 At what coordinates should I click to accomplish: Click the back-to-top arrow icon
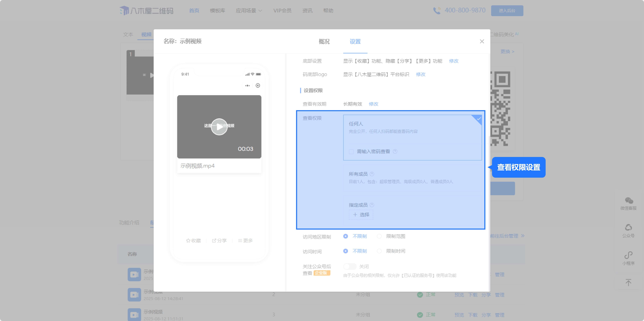pos(628,283)
